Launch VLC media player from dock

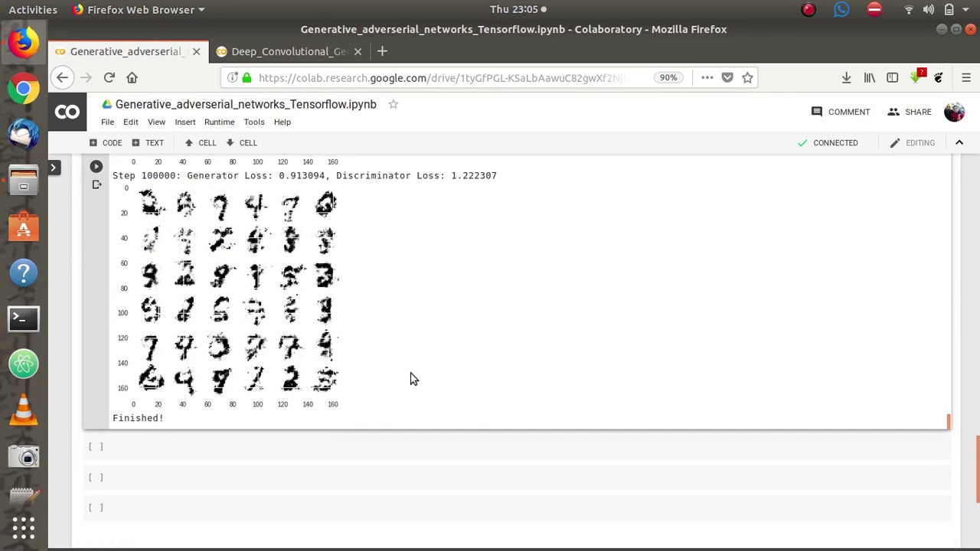tap(24, 410)
